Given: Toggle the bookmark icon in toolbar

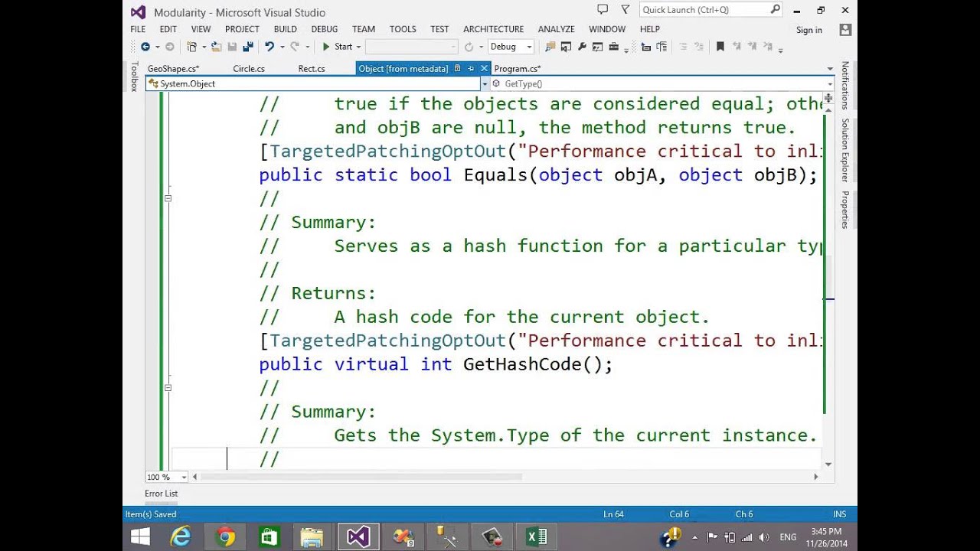Looking at the screenshot, I should 720,47.
